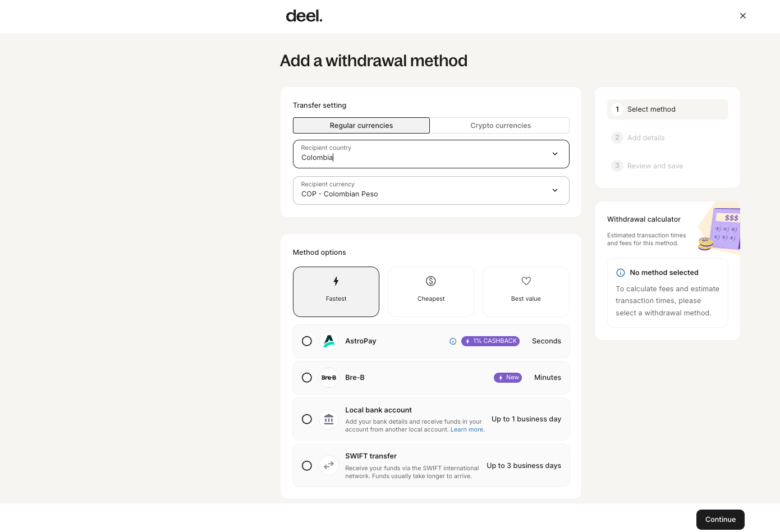Choose the SWIFT transfer radio button
Viewport: 780px width, 532px height.
click(x=307, y=466)
